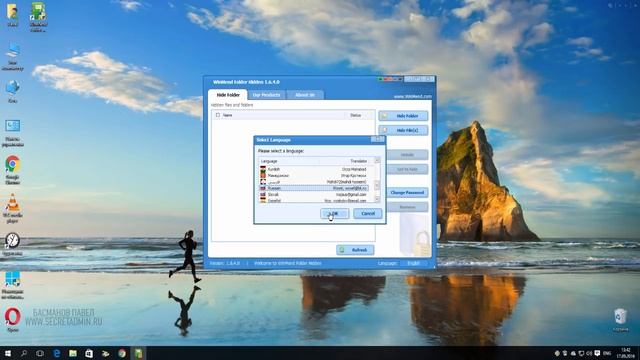Viewport: 640px width, 360px height.
Task: Click the Status column header
Action: click(x=356, y=115)
